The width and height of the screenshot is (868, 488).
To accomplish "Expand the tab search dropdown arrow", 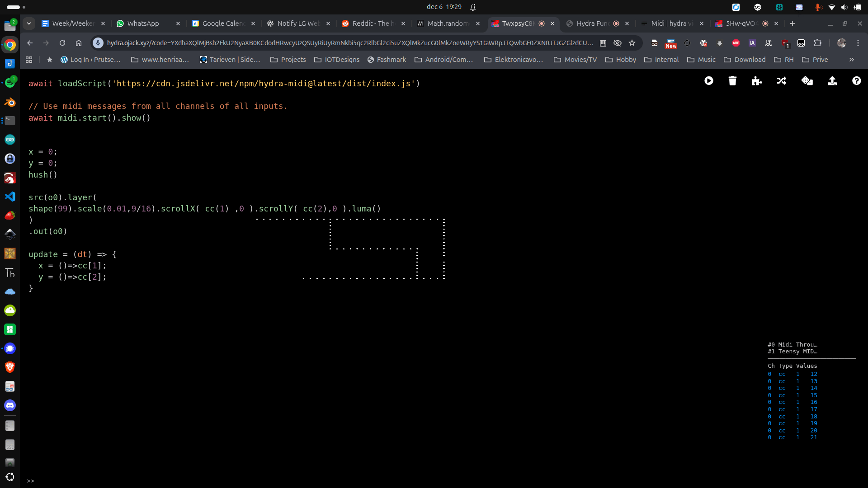I will tap(29, 23).
